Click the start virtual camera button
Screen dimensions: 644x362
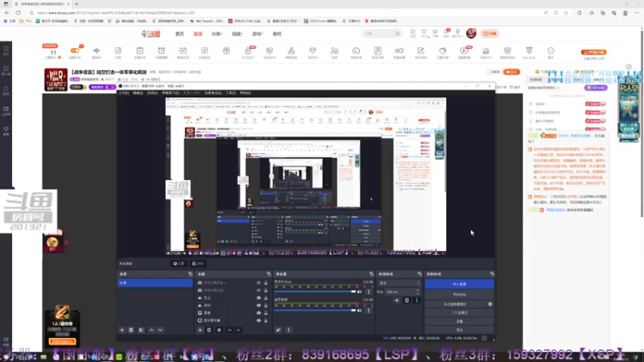click(x=455, y=304)
